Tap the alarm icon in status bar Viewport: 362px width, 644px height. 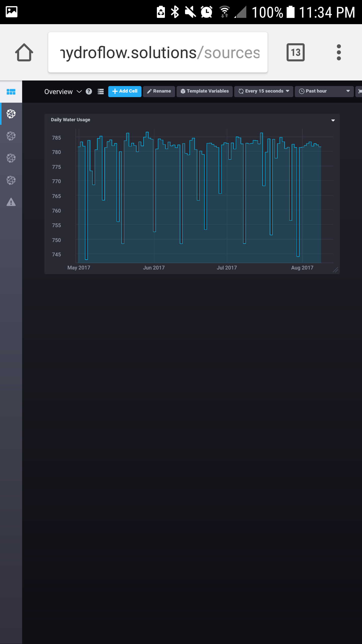point(207,12)
